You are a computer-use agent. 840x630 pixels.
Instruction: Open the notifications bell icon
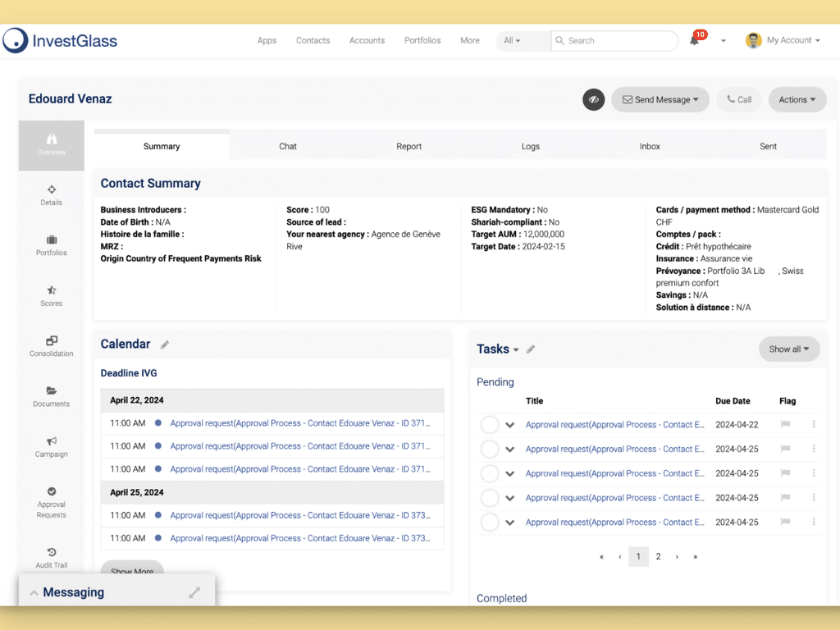[694, 40]
